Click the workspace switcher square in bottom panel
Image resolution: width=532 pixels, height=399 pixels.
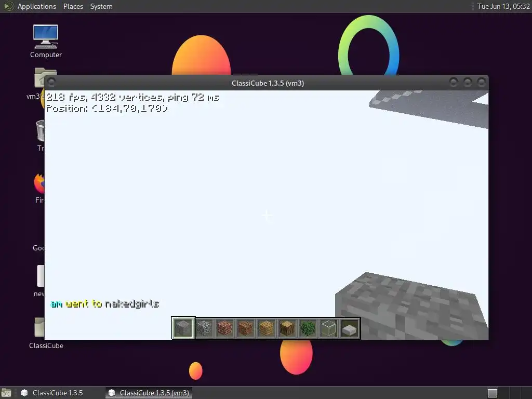[493, 393]
